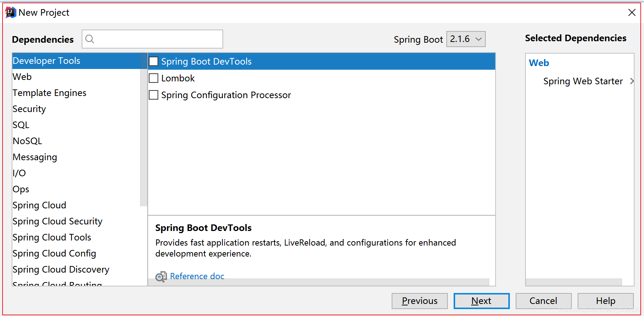Click the description pane horizontal scrollbar
644x316 pixels.
tap(318, 282)
